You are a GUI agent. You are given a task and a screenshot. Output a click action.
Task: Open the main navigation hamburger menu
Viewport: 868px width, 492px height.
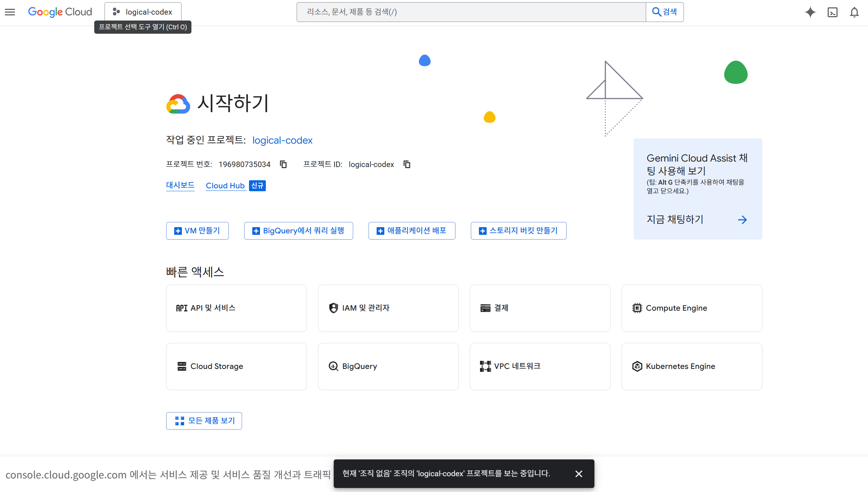coord(10,12)
